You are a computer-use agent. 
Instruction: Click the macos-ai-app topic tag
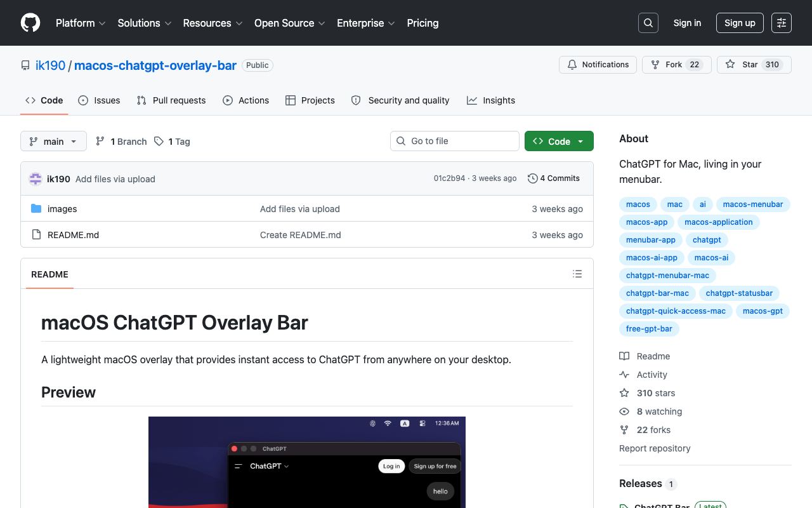[652, 258]
